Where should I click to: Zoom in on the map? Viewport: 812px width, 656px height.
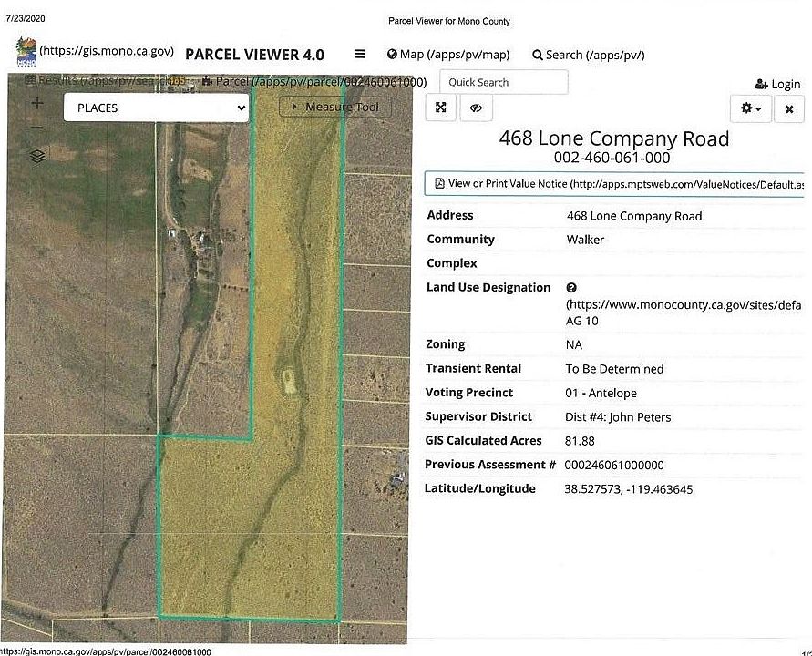(x=37, y=103)
